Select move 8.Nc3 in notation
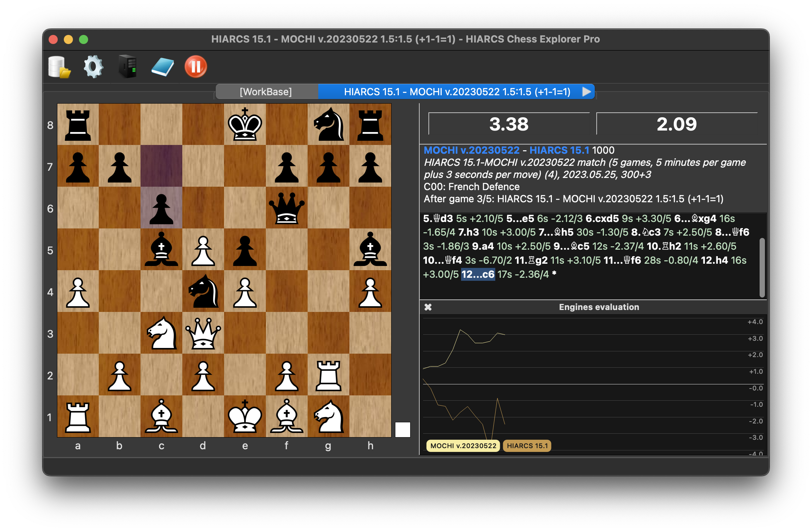Viewport: 812px width, 532px height. tap(646, 232)
